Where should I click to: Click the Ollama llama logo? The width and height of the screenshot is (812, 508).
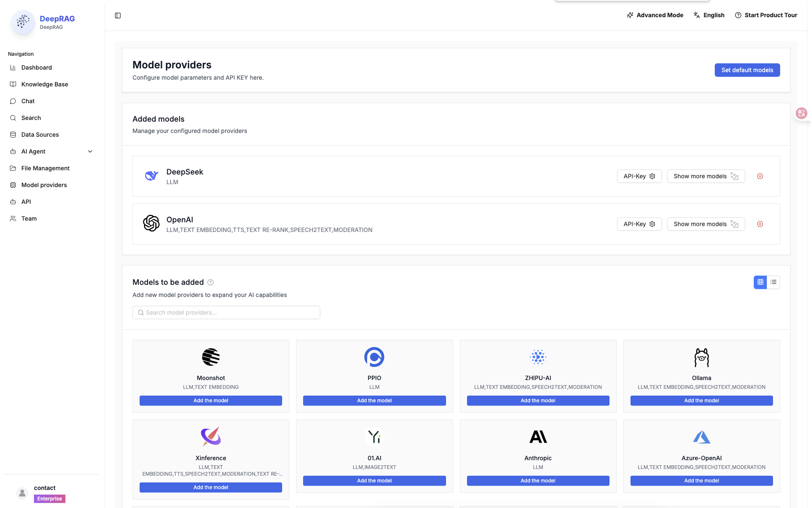point(701,357)
